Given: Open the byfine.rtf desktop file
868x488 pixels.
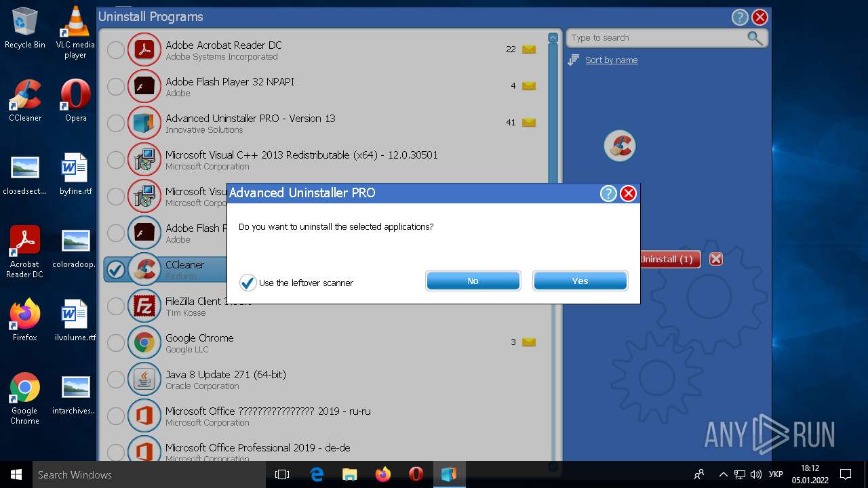Looking at the screenshot, I should [75, 174].
